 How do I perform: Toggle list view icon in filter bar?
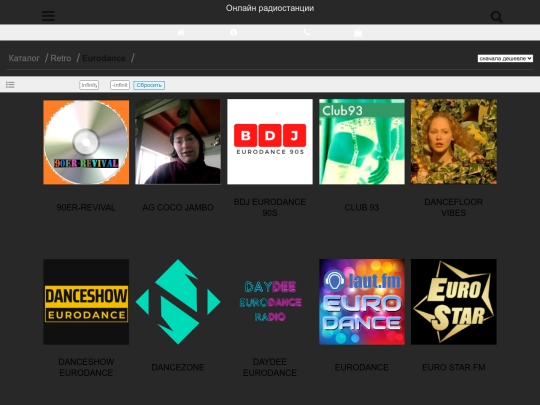pyautogui.click(x=10, y=85)
